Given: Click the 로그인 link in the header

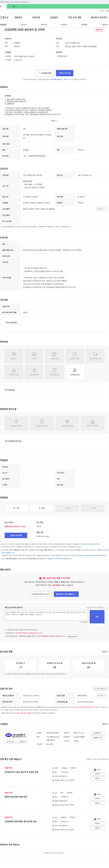Looking at the screenshot, I should (x=102, y=11).
